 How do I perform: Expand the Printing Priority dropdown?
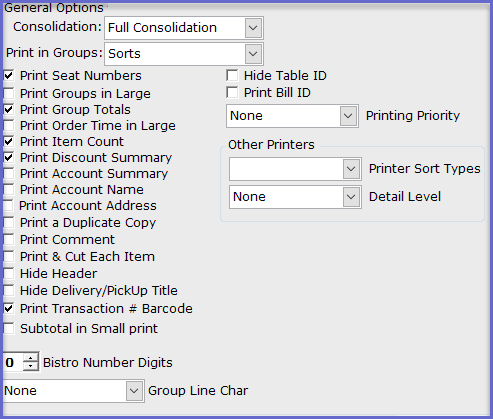click(292, 116)
